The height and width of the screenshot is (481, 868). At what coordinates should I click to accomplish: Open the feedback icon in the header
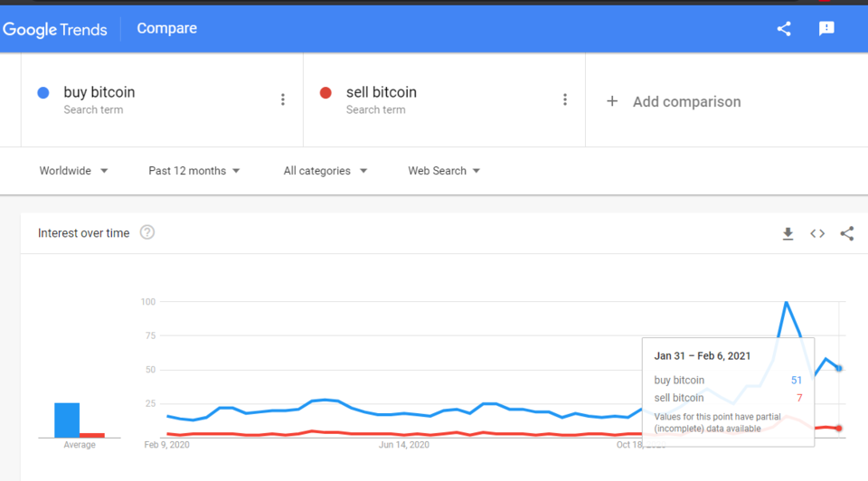point(826,29)
